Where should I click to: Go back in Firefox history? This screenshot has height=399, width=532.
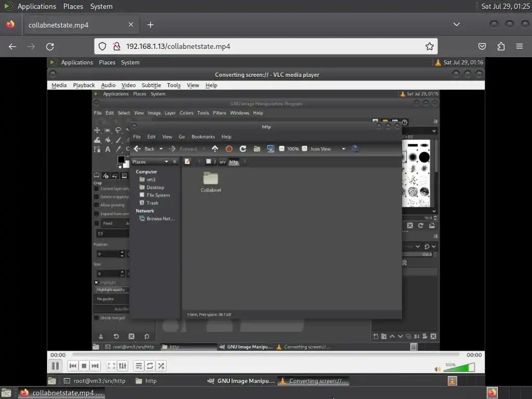(12, 46)
